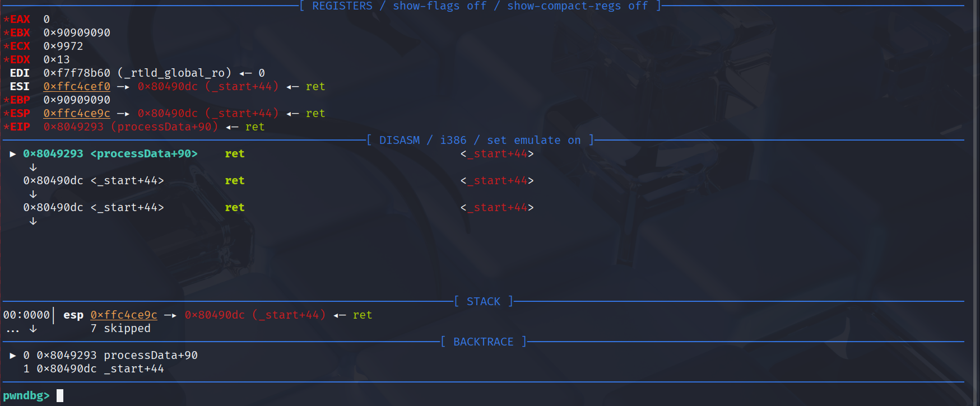Click the '7 skipped' stack entries line
The width and height of the screenshot is (980, 406).
pos(120,329)
